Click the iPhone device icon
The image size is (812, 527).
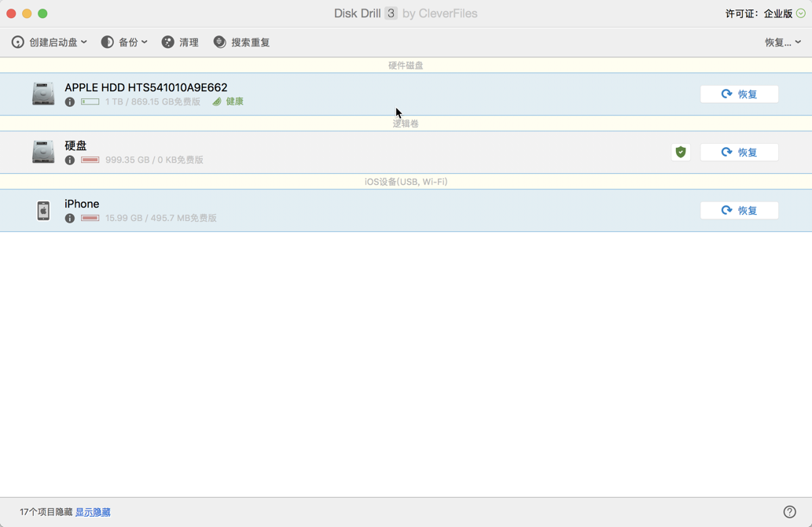point(43,210)
